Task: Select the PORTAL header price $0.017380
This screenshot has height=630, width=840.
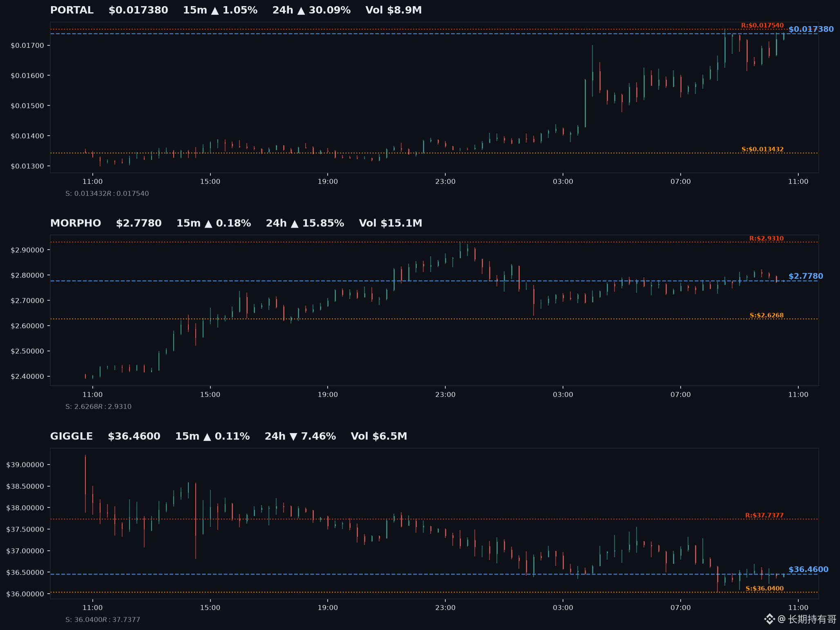Action: [138, 10]
